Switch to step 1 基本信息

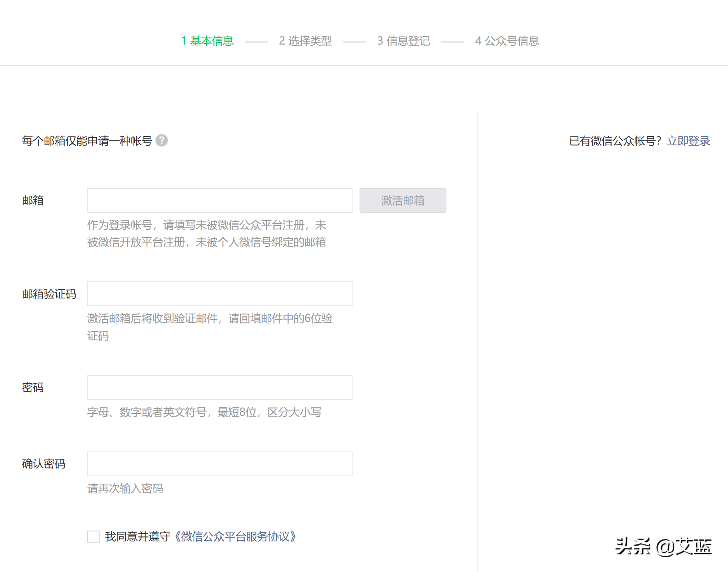click(207, 41)
